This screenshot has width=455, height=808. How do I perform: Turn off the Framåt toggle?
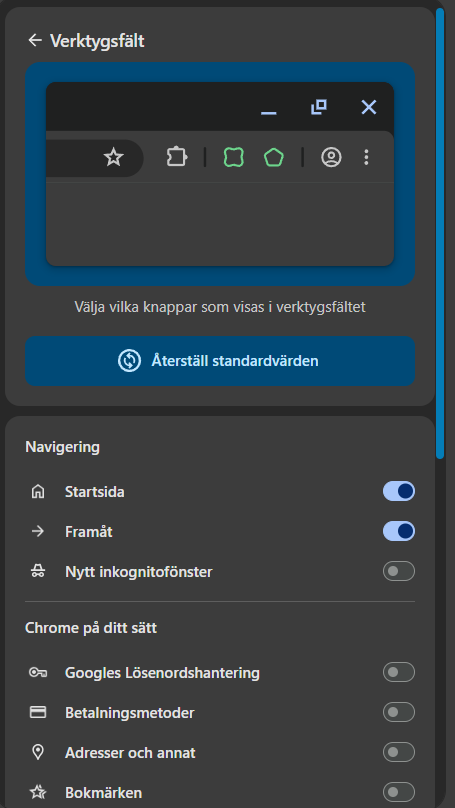coord(398,531)
